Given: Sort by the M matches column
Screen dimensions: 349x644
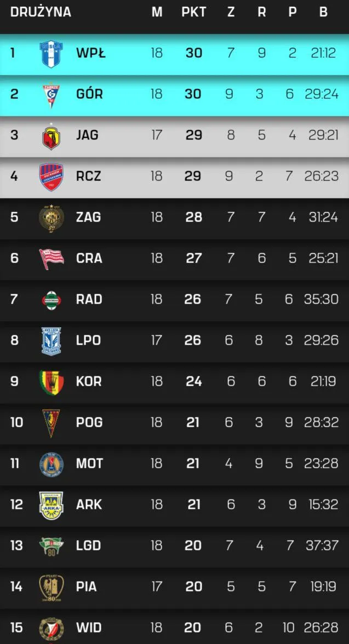Looking at the screenshot, I should pos(157,12).
